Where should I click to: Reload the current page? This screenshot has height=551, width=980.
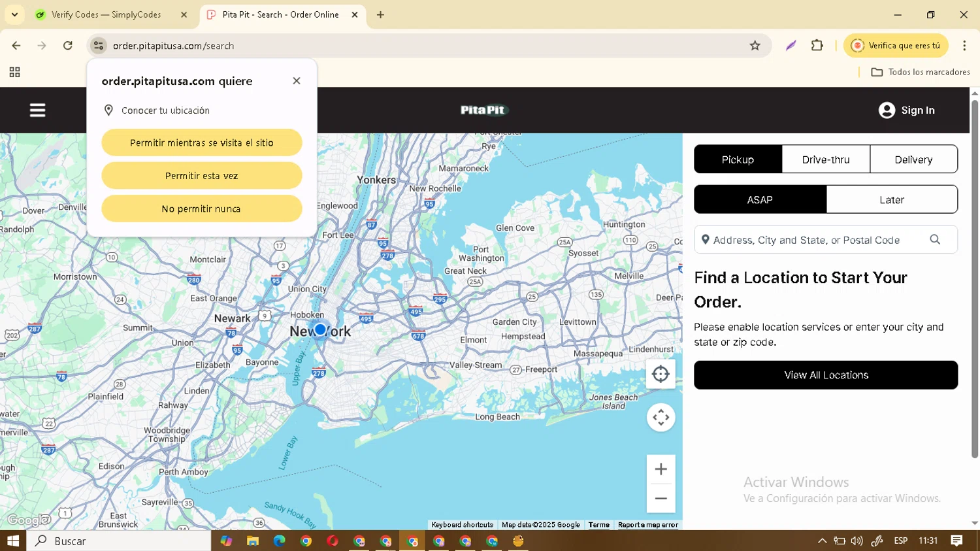(68, 46)
